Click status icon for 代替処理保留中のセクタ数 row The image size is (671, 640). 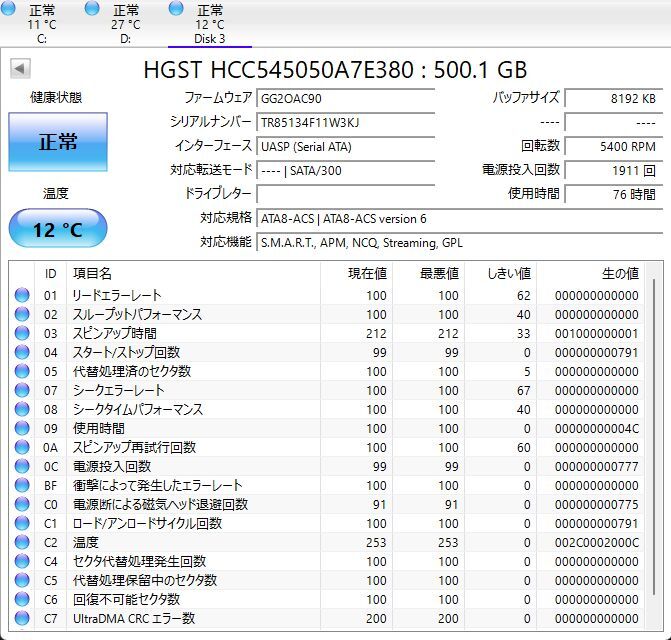coord(22,580)
